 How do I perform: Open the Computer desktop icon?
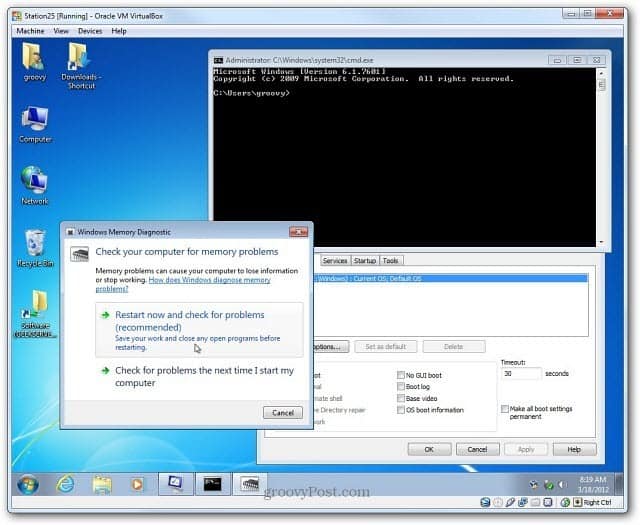coord(35,125)
